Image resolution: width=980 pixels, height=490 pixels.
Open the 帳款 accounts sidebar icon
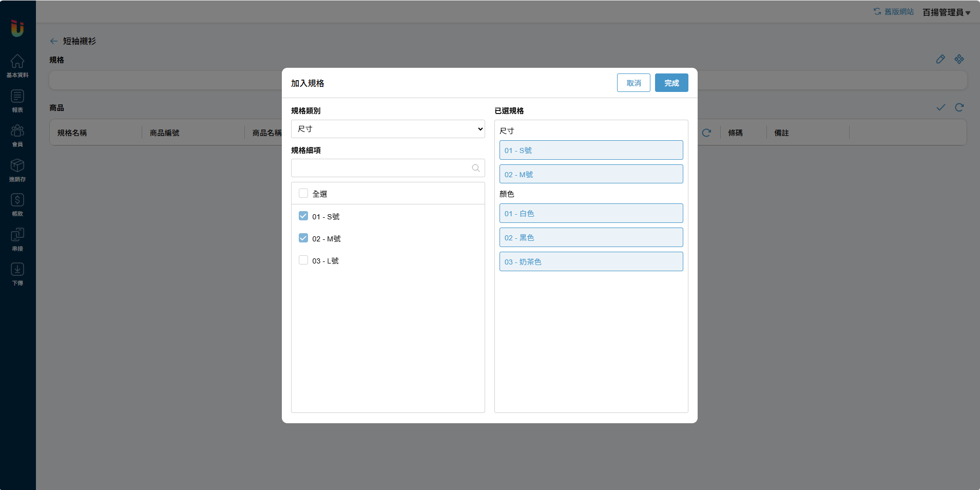(17, 204)
